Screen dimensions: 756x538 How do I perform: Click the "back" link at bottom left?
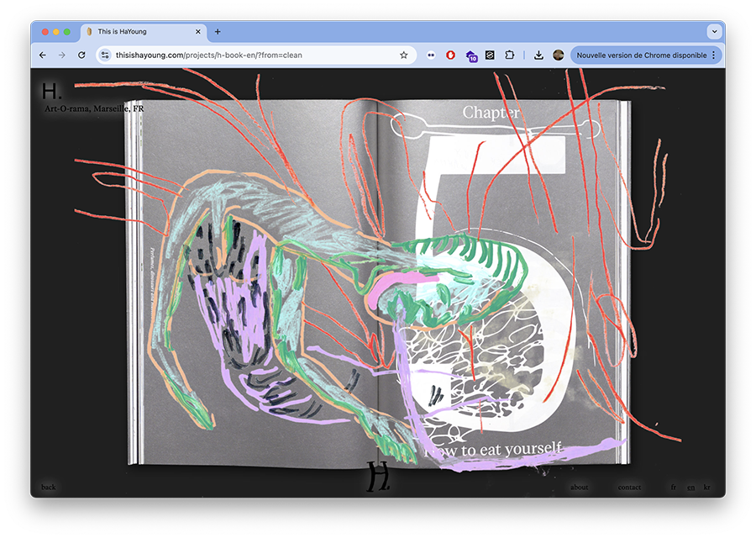(x=49, y=488)
